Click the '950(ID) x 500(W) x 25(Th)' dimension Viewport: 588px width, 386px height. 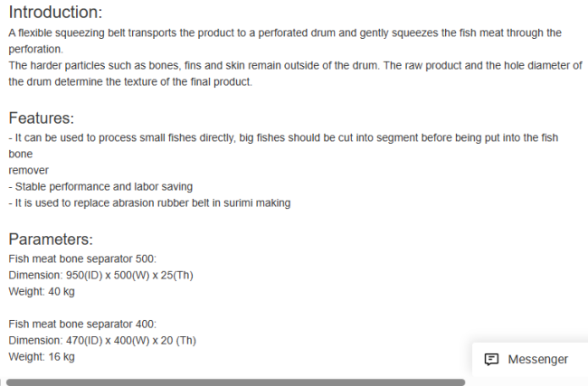pos(129,276)
